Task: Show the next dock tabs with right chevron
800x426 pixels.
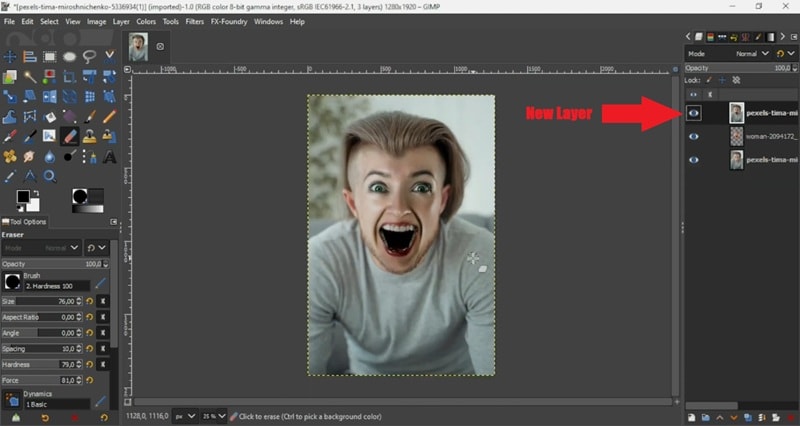Action: coord(783,37)
